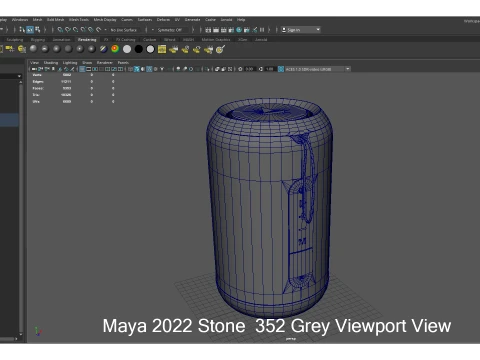Open the Surfaces menu
Screen dimensions: 480x360
(145, 20)
